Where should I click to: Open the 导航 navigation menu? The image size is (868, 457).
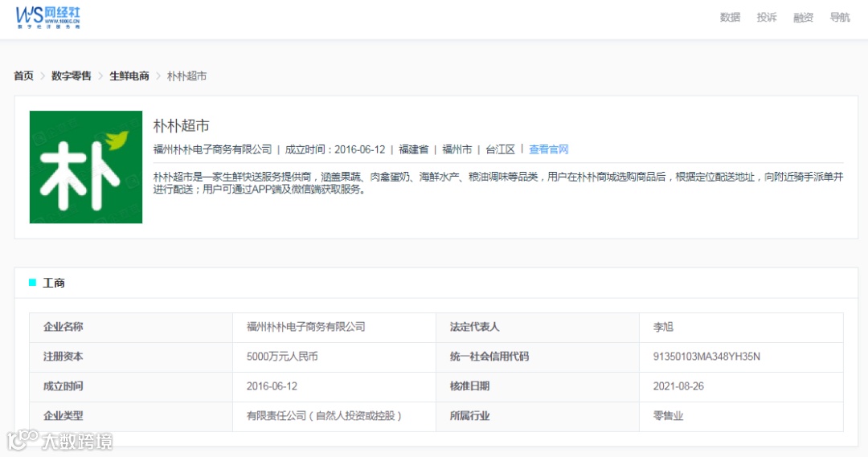click(x=839, y=17)
